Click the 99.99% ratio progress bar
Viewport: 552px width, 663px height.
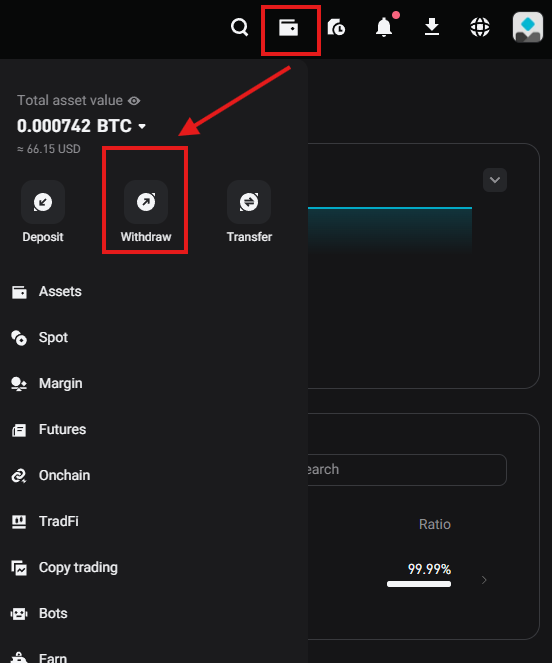tap(419, 584)
